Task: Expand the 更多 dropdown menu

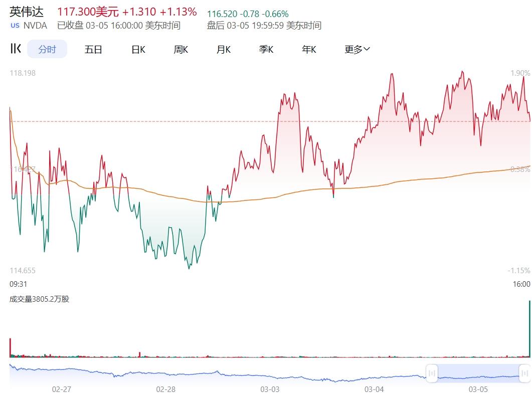Action: coord(357,49)
